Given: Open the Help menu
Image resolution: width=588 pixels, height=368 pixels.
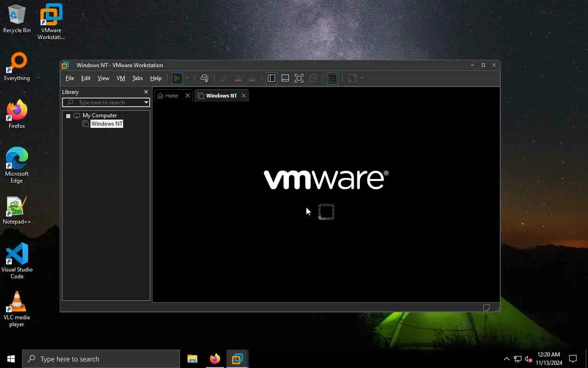Looking at the screenshot, I should 156,78.
